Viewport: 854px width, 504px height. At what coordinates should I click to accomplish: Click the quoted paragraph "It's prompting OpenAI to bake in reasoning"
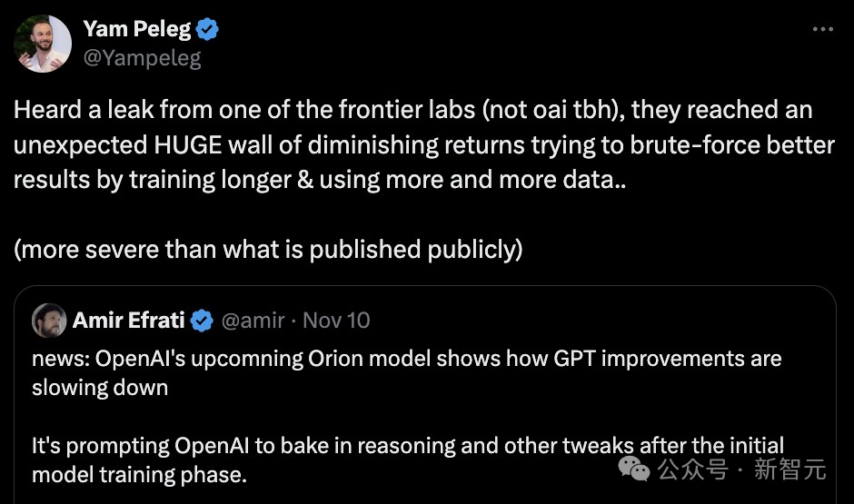(408, 447)
